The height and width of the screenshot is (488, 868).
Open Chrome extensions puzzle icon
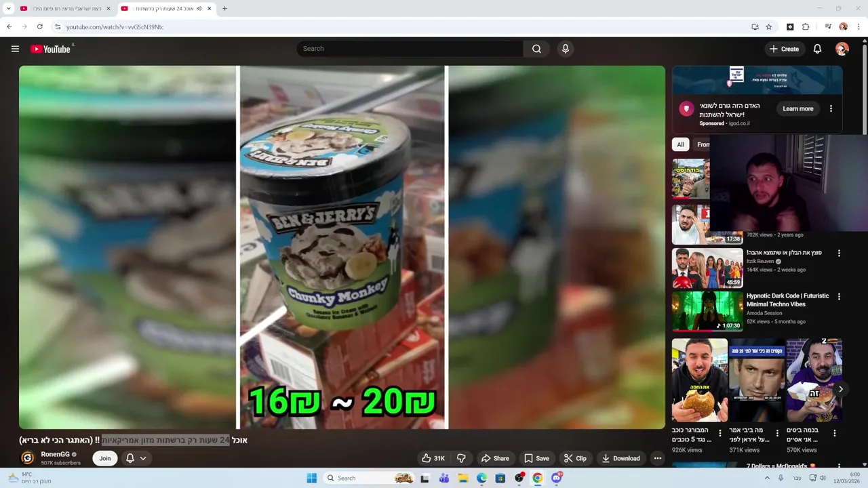coord(806,27)
